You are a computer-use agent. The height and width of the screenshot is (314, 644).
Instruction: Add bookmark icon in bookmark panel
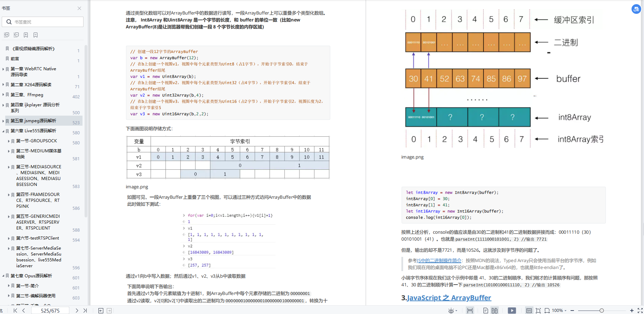26,35
